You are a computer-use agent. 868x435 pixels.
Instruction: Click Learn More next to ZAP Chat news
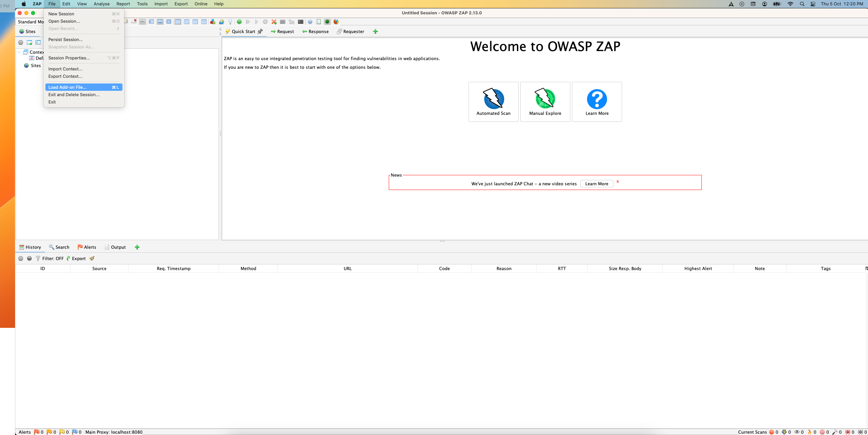tap(596, 184)
